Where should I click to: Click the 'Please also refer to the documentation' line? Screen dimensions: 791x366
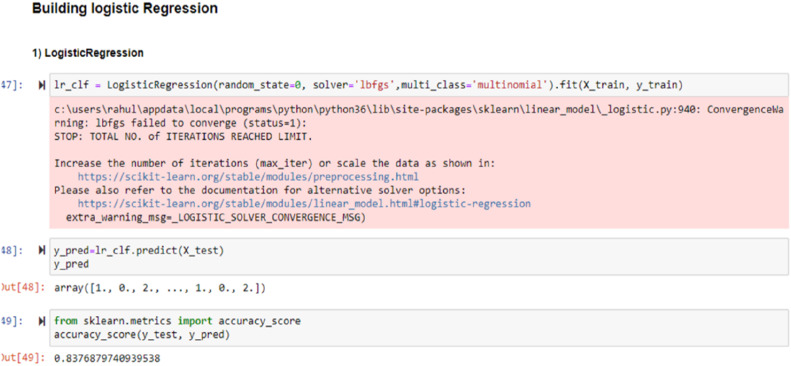coord(259,191)
